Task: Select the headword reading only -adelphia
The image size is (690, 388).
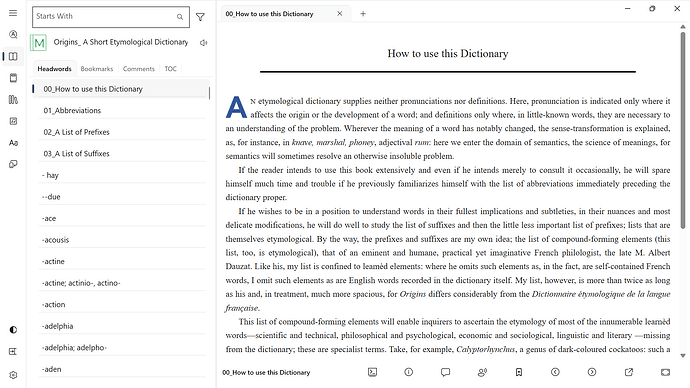Action: click(122, 326)
